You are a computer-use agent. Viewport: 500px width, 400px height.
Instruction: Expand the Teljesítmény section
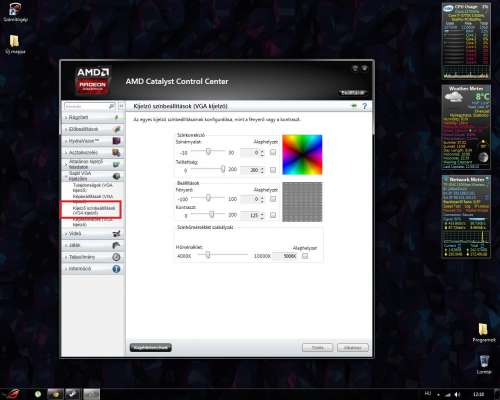tap(92, 257)
